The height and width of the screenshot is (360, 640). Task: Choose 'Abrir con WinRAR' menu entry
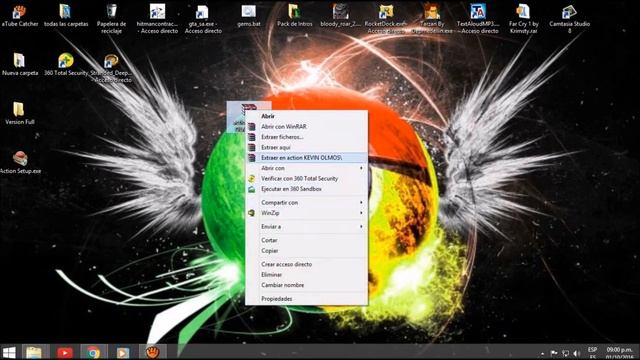click(306, 127)
